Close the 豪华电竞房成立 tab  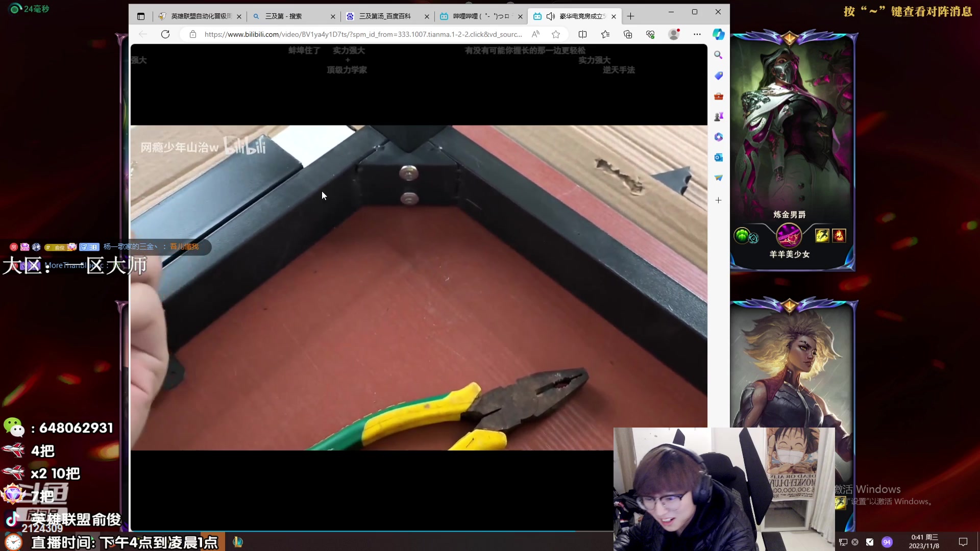pos(614,16)
